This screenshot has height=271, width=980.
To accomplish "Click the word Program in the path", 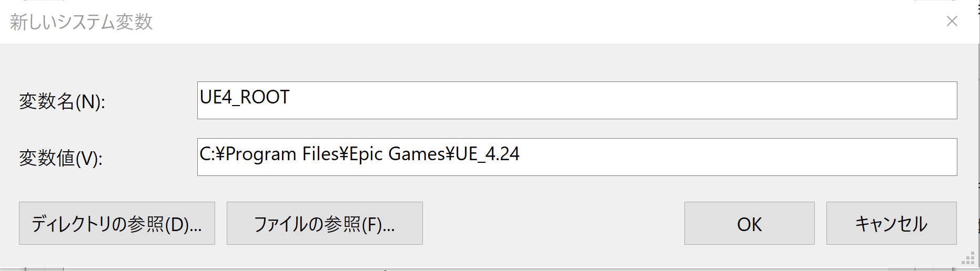I will (x=261, y=154).
